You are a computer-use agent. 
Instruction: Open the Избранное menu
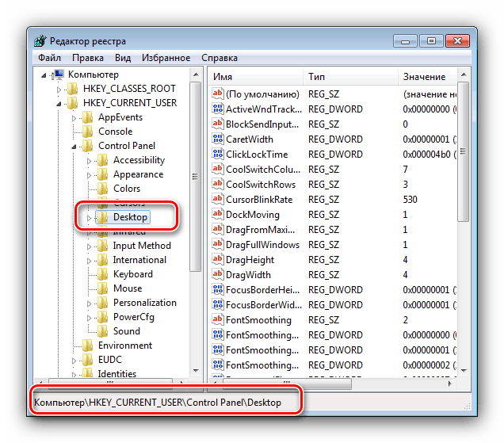click(166, 58)
